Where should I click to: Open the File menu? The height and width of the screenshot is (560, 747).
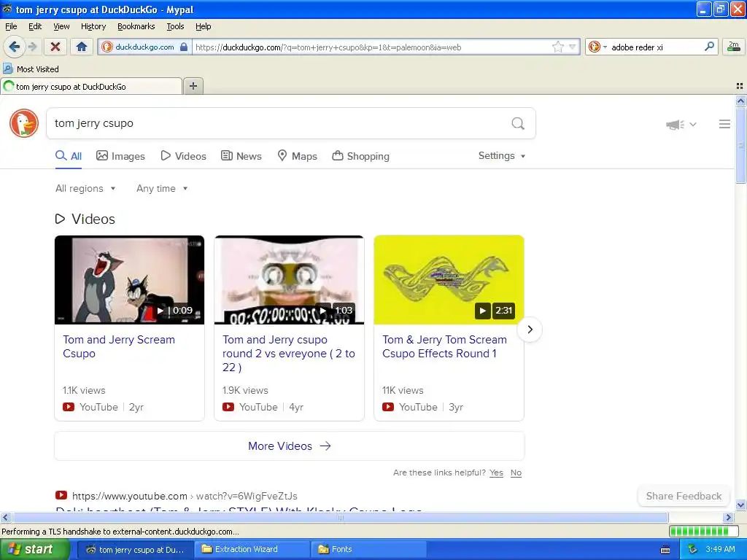pyautogui.click(x=11, y=26)
